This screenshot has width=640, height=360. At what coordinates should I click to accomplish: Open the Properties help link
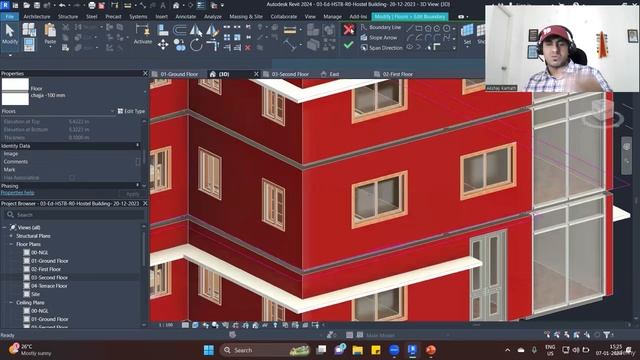click(18, 193)
